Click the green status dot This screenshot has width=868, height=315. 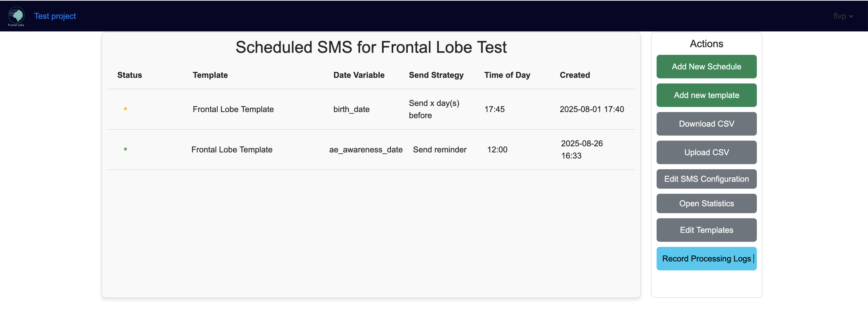tap(125, 149)
